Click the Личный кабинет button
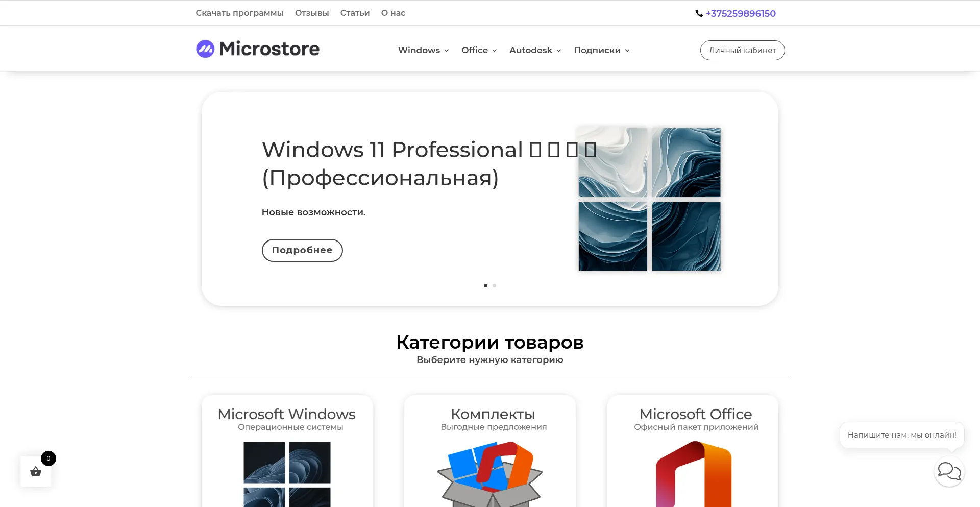Viewport: 980px width, 507px height. pos(742,50)
